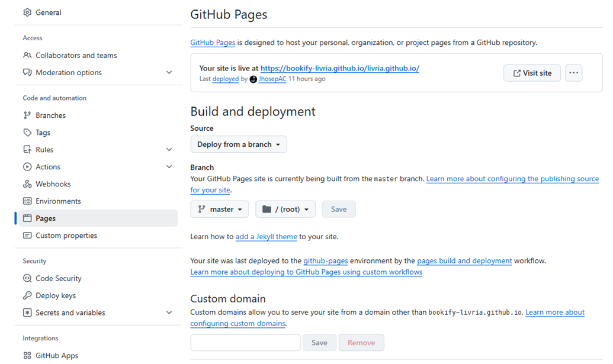613x364 pixels.
Task: Expand Secrets and variables chevron
Action: tap(169, 313)
